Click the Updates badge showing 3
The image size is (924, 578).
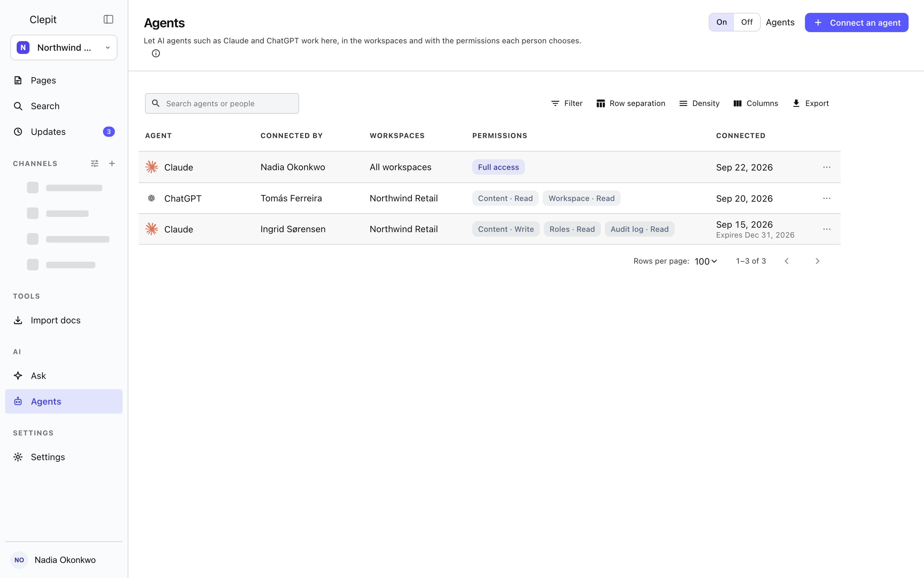(x=109, y=132)
